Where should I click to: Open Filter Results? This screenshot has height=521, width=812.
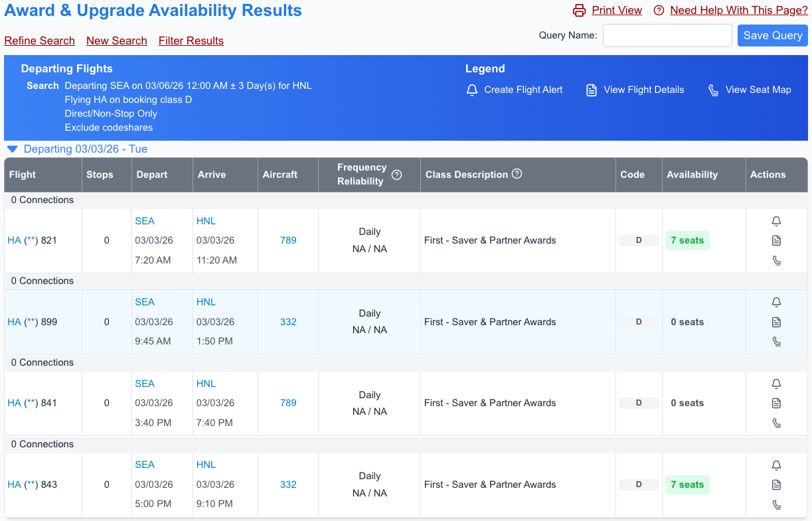191,40
